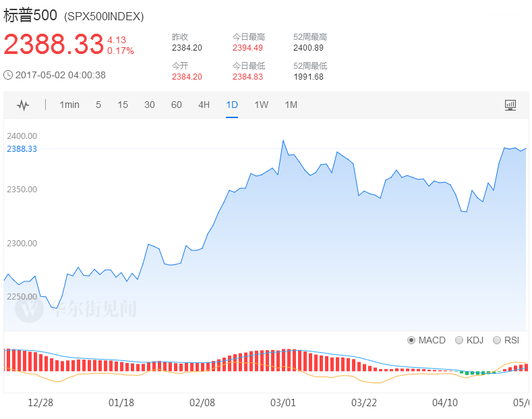Screen dimensions: 532x419
Task: Select the MACD indicator radio button
Action: pyautogui.click(x=411, y=340)
